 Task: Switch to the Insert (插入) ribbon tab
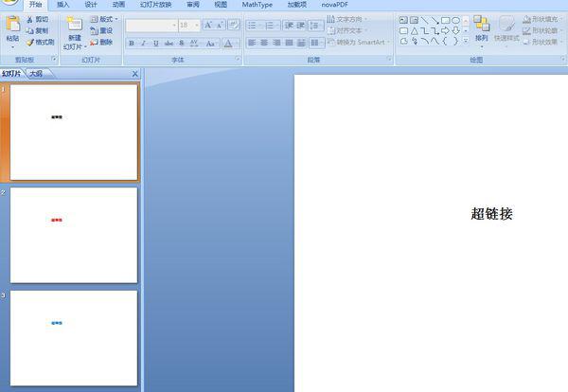(x=63, y=5)
